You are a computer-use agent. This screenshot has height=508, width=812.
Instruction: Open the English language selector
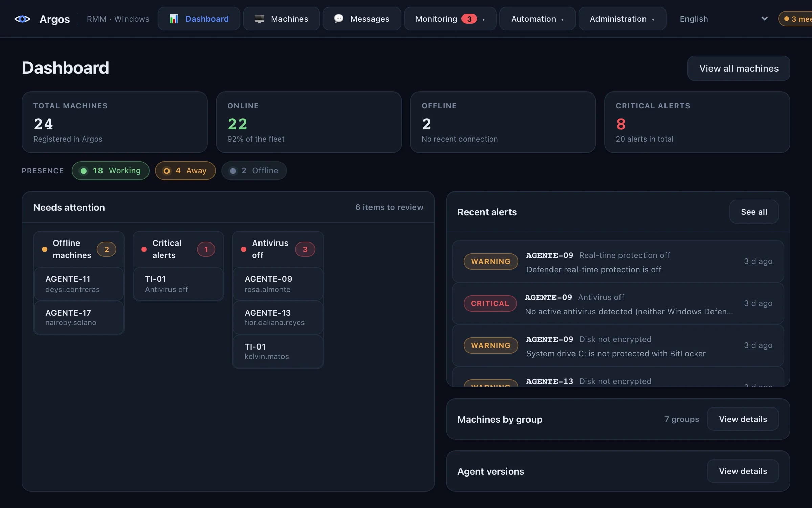pos(723,19)
